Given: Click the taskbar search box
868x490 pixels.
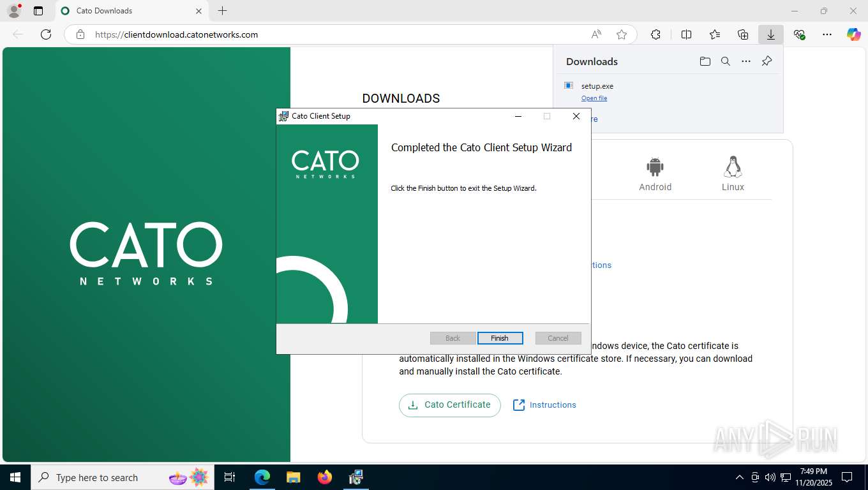Looking at the screenshot, I should (x=123, y=477).
